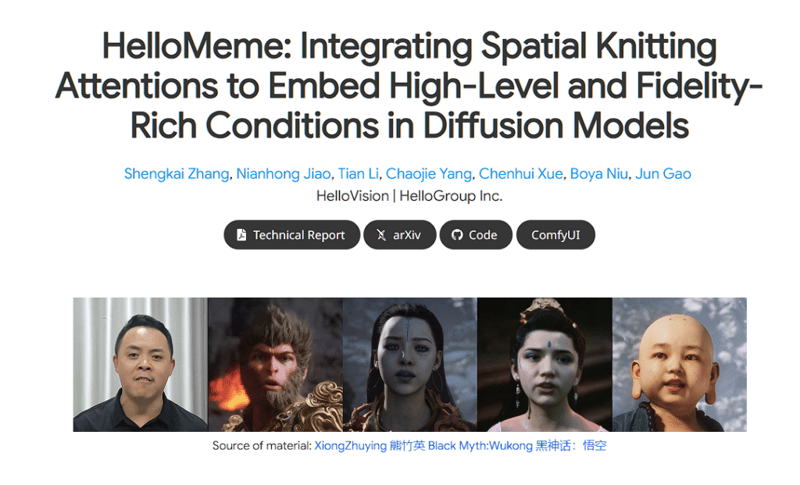
Task: Visit author Shengkai Zhang's link
Action: 177,174
